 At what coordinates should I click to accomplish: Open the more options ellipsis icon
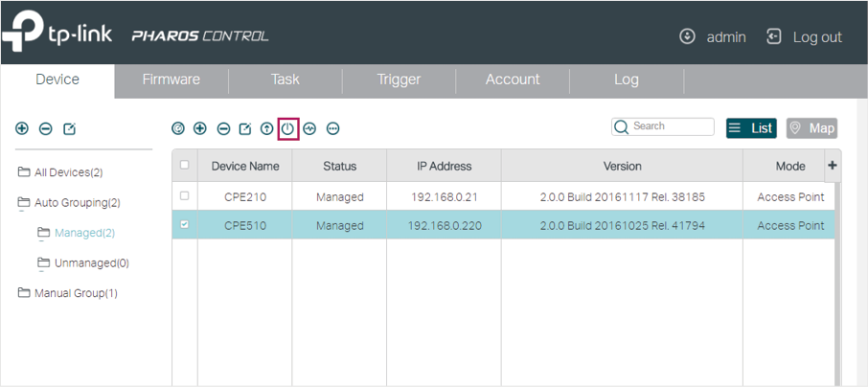click(332, 129)
